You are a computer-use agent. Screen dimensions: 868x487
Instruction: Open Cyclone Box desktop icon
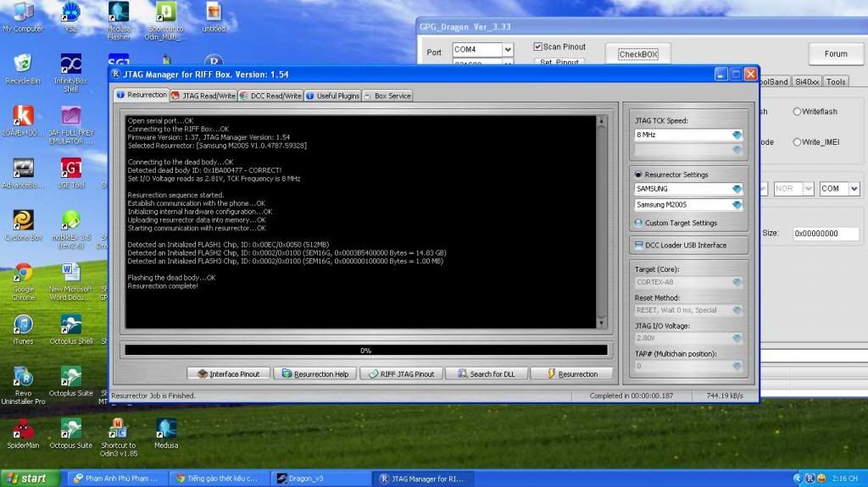[x=23, y=226]
